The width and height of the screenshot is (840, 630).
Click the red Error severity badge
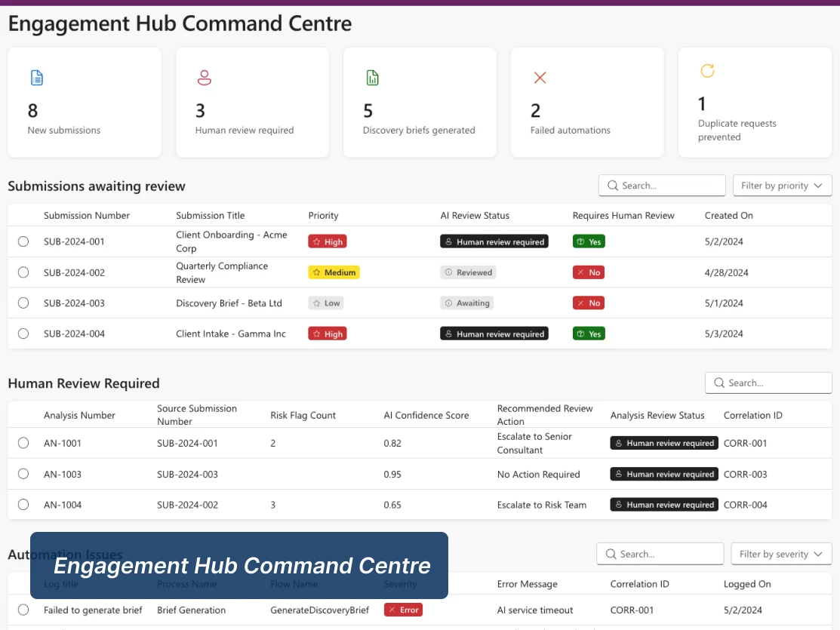coord(403,610)
